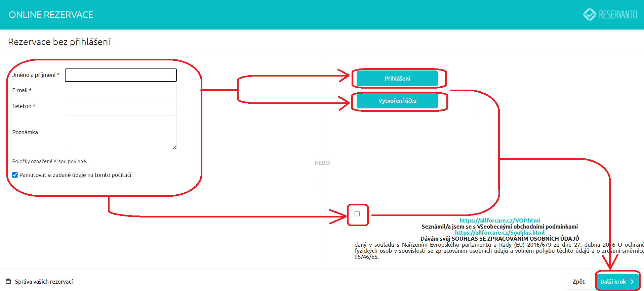Grab the Poznámka textarea resize handle
This screenshot has height=291, width=644.
point(174,148)
